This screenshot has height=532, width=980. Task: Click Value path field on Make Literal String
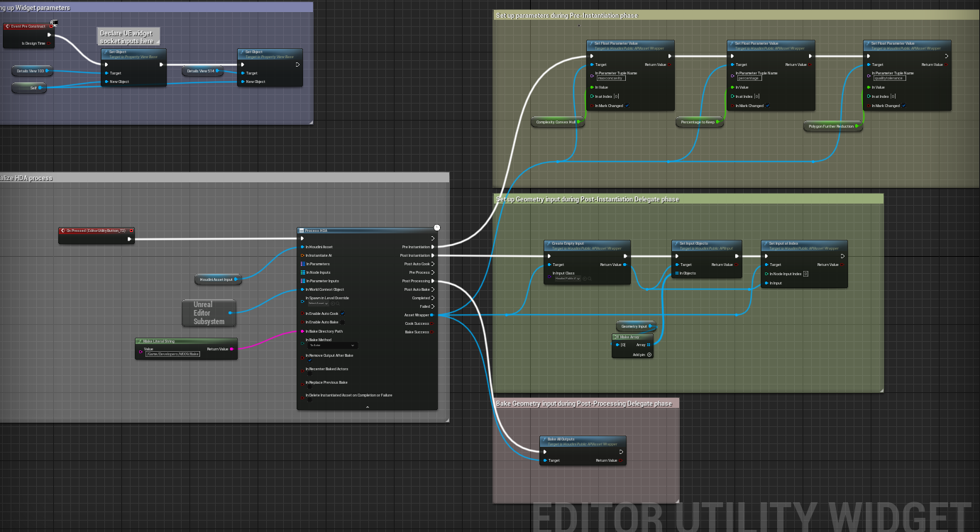[172, 353]
